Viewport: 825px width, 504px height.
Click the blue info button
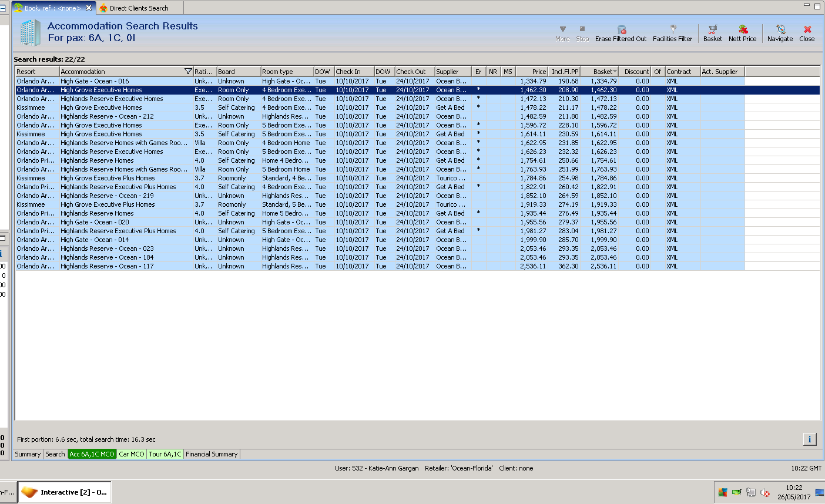[810, 439]
